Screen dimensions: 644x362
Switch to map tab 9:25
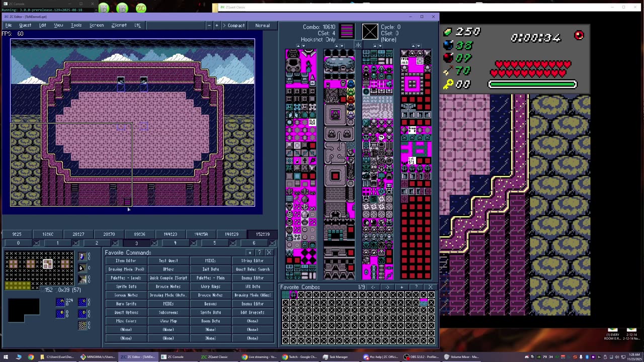click(x=17, y=234)
